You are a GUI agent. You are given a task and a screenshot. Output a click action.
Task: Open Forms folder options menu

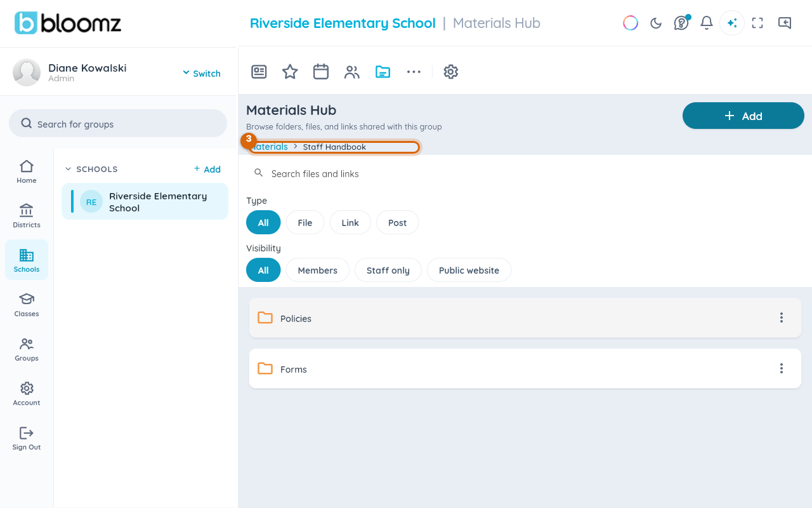coord(782,368)
